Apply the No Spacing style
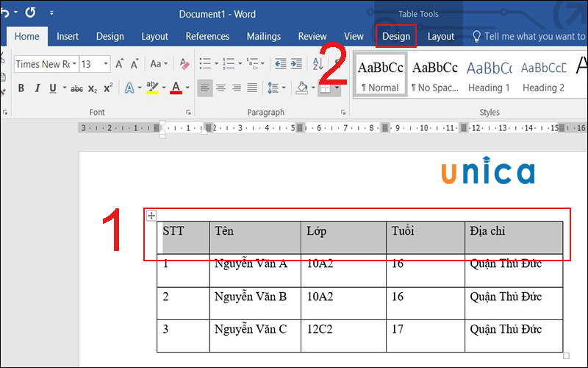 click(434, 75)
